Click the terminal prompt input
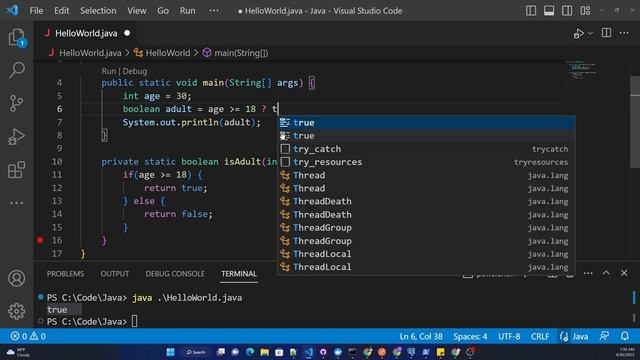640x360 pixels. point(134,322)
